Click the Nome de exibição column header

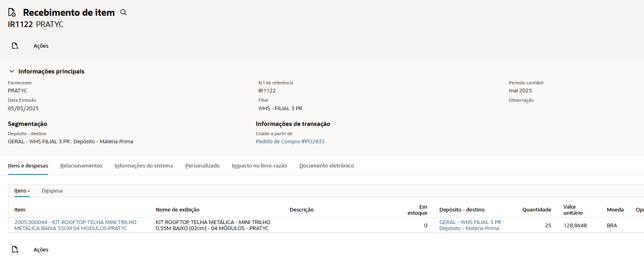point(177,210)
